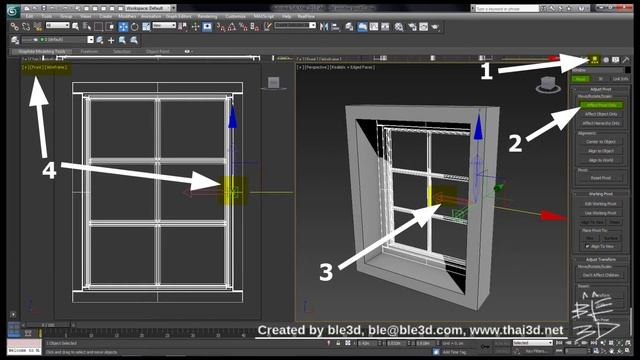Open the Render Setup dialog
640x360 pixels.
tap(412, 27)
